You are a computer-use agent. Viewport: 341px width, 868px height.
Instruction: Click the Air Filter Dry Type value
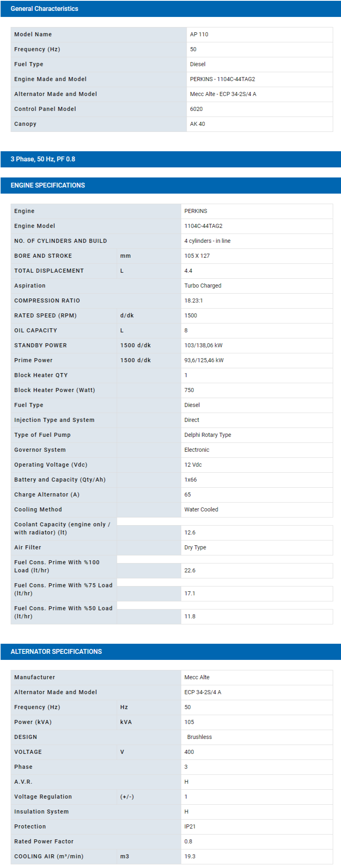[x=195, y=548]
